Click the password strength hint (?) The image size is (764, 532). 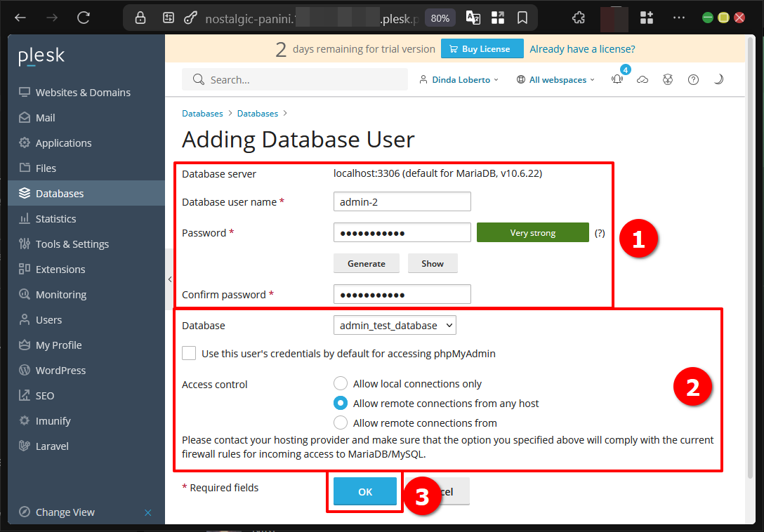click(600, 233)
